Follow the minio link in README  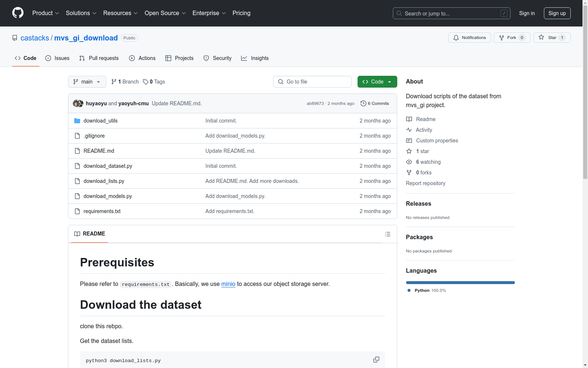tap(228, 284)
